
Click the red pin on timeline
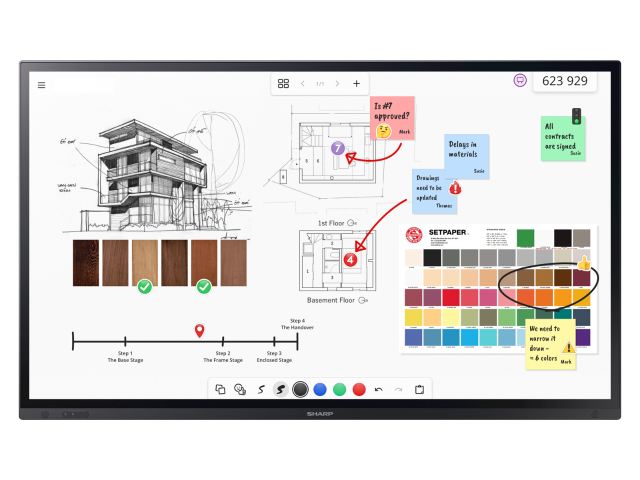(199, 330)
